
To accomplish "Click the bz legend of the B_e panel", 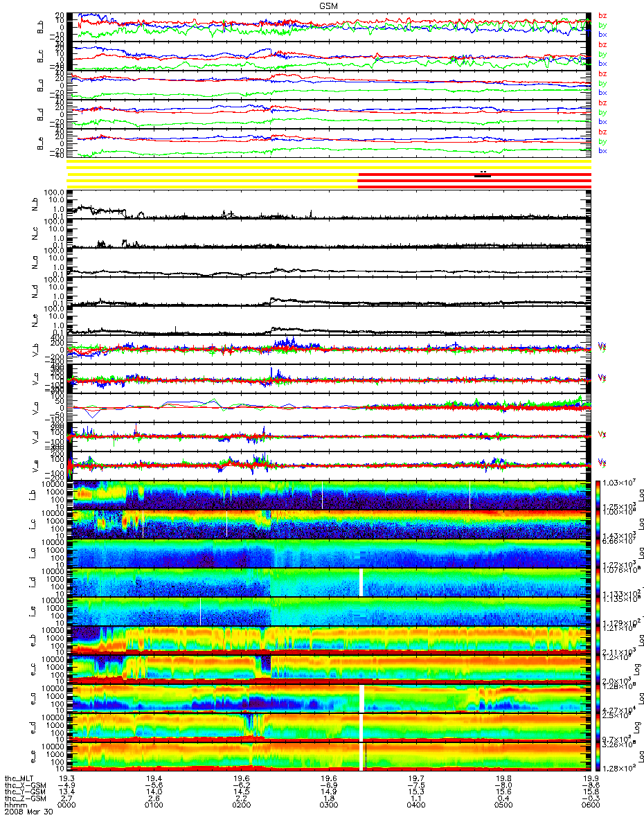I will tap(602, 132).
